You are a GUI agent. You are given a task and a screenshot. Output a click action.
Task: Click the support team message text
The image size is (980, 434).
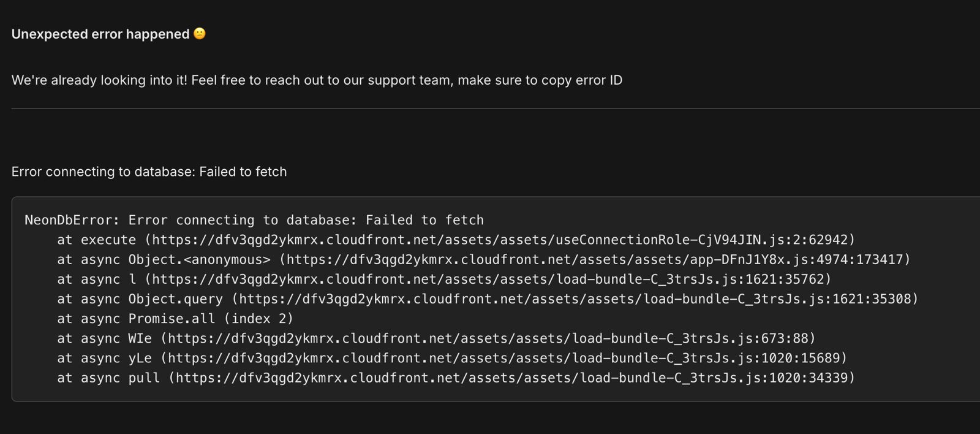tap(317, 80)
